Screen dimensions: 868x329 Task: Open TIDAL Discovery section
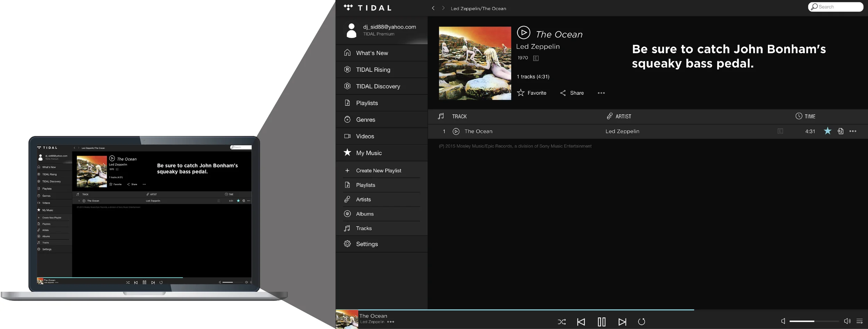point(382,86)
